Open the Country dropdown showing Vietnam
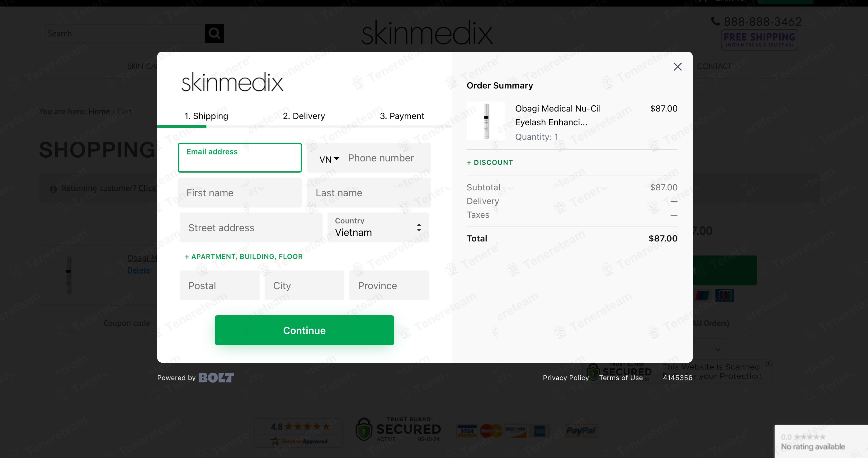The width and height of the screenshot is (868, 458). tap(378, 227)
